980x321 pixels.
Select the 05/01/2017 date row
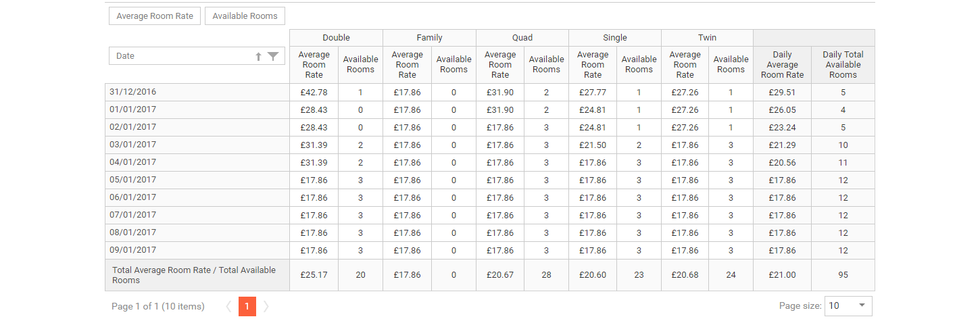coord(490,180)
